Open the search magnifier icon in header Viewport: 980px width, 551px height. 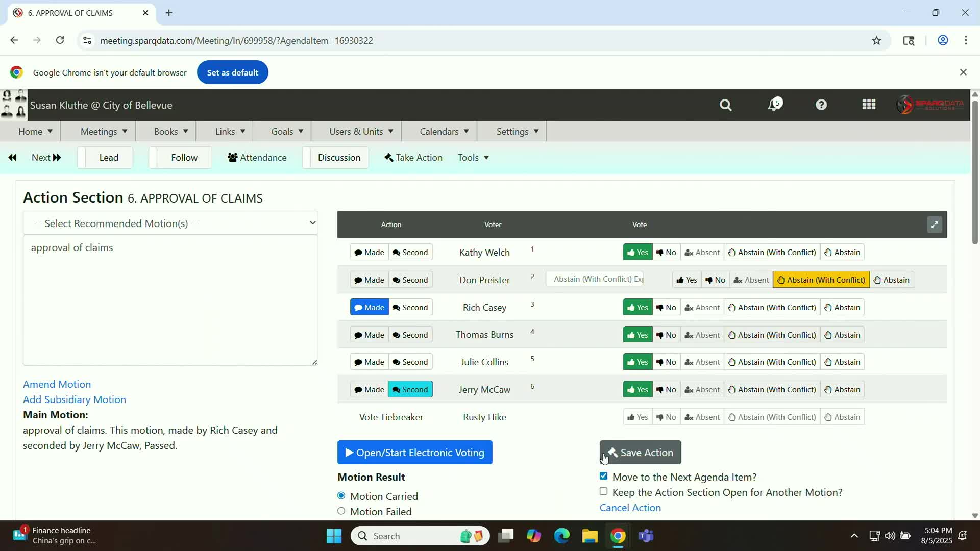coord(725,105)
